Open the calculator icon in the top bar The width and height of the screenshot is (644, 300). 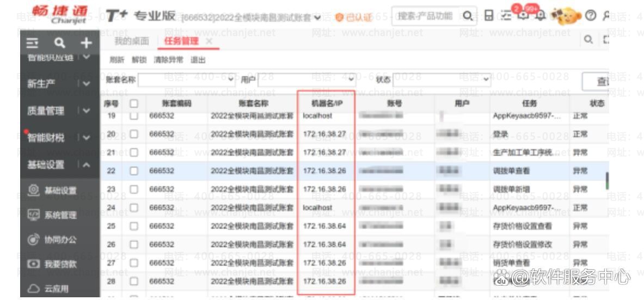(488, 16)
